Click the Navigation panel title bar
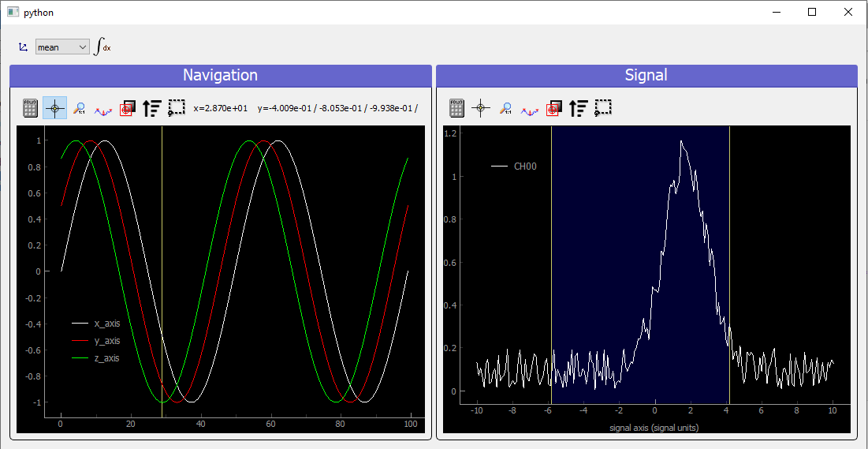 pos(220,76)
